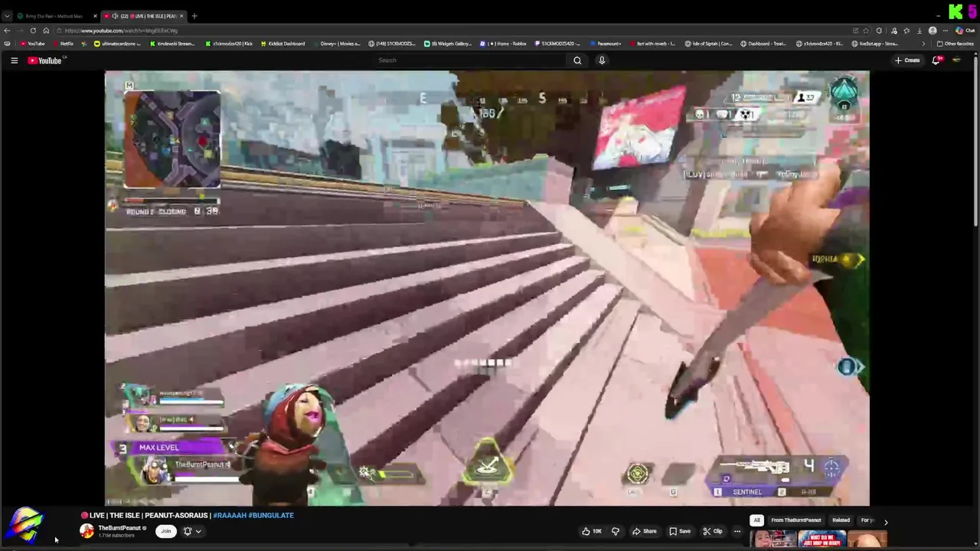980x551 pixels.
Task: Clip this video
Action: coord(712,531)
